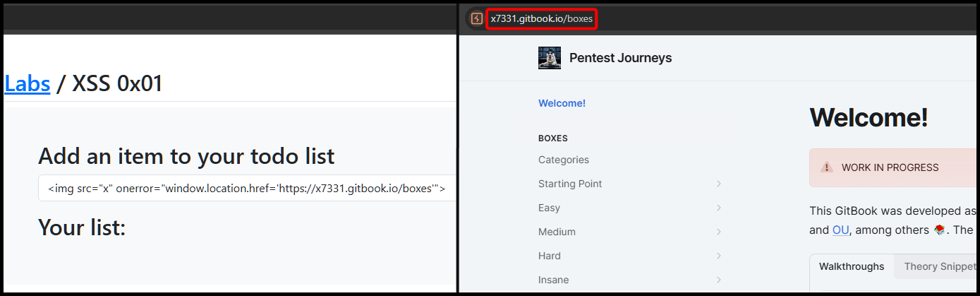Open the Welcome! sidebar link
Viewport: 980px width, 296px height.
tap(562, 103)
